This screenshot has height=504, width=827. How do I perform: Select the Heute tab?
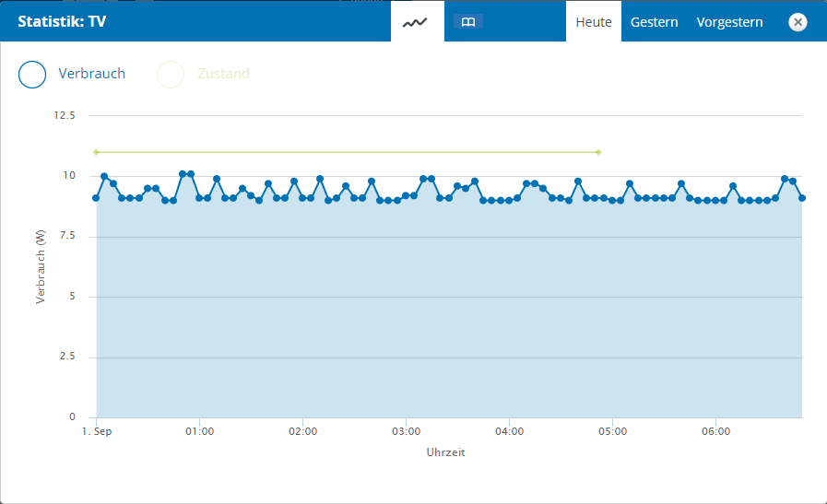[x=594, y=22]
